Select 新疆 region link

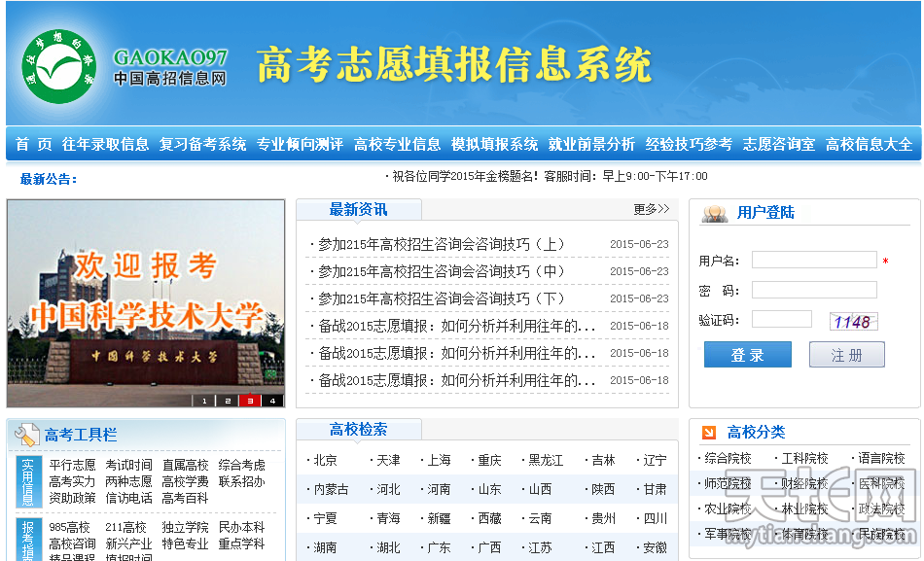pyautogui.click(x=439, y=518)
